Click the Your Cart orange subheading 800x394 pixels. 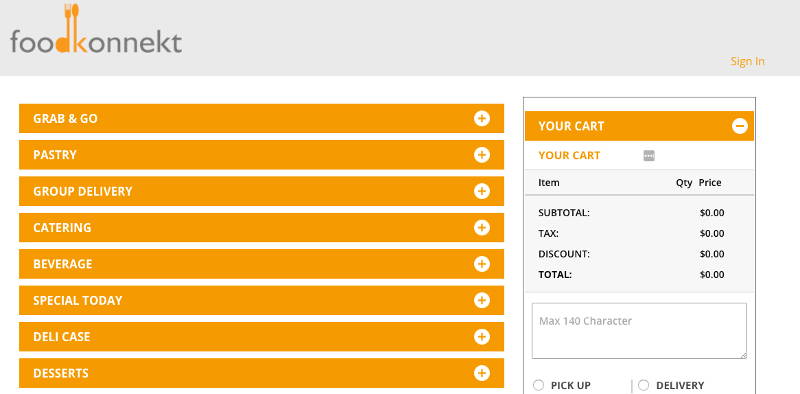click(569, 156)
